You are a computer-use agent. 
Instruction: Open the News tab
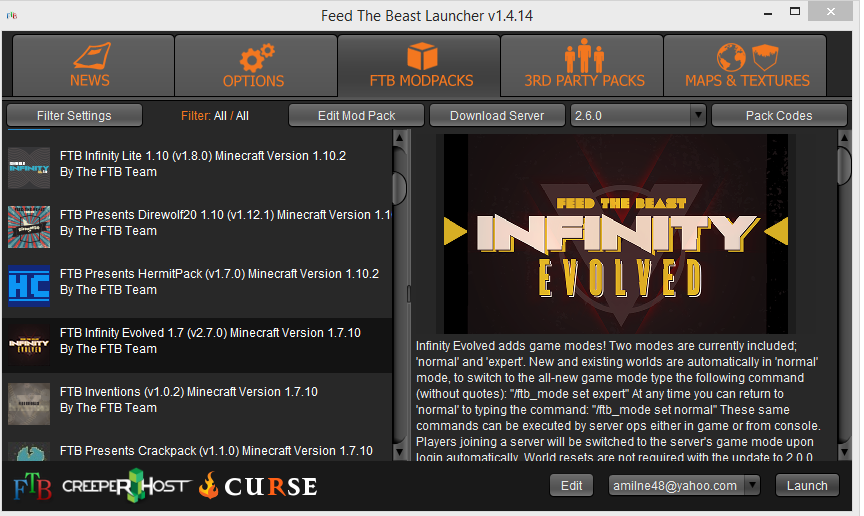(x=93, y=66)
